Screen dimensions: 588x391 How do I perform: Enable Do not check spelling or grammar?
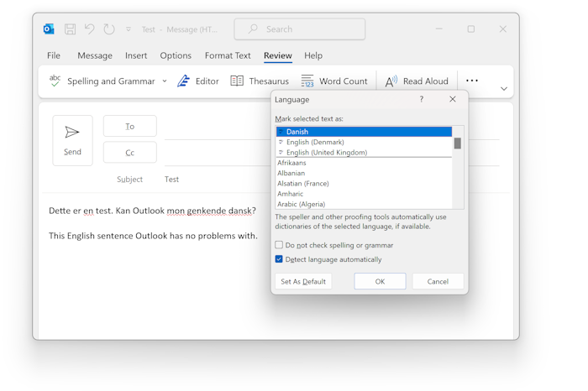(280, 245)
